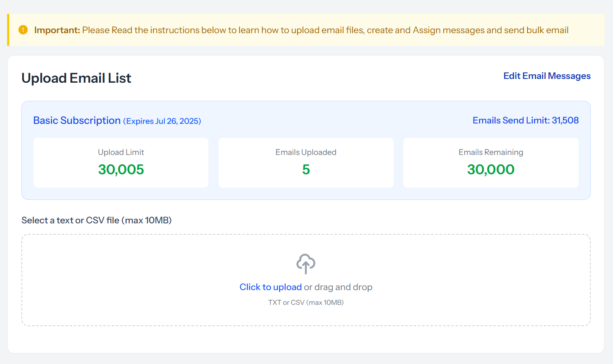Click the subscription expiry date text

162,121
